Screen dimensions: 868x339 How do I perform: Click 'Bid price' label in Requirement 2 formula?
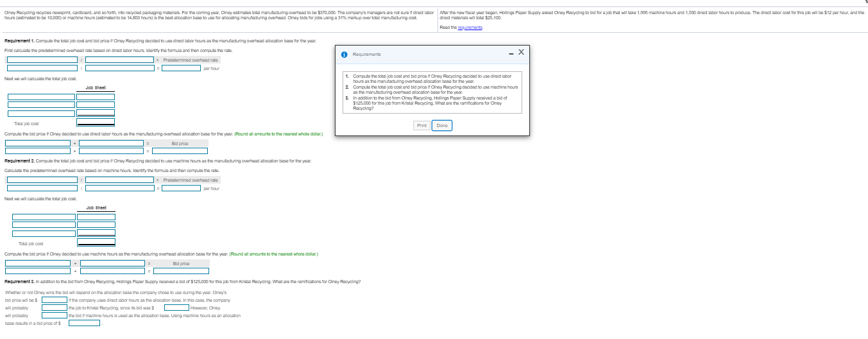click(181, 263)
